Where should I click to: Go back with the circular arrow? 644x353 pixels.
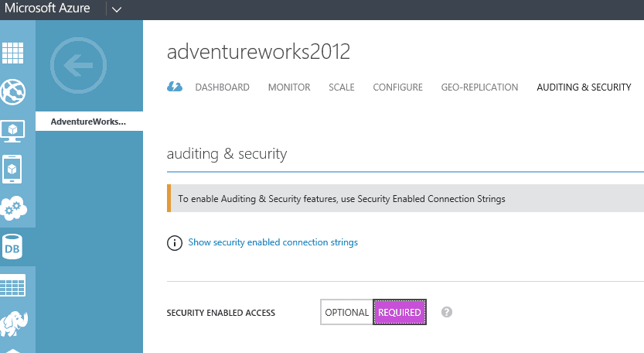pos(78,65)
